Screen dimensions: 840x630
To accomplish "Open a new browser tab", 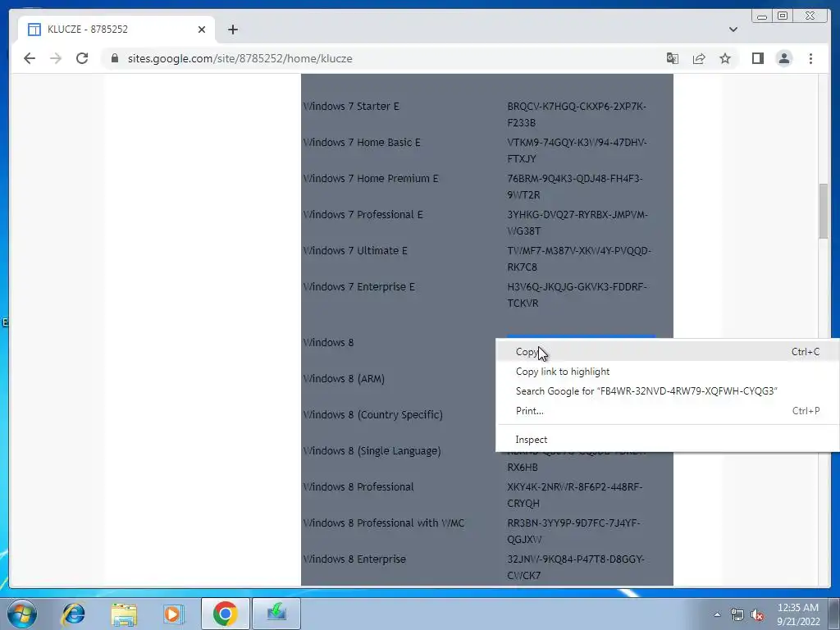I will point(232,30).
